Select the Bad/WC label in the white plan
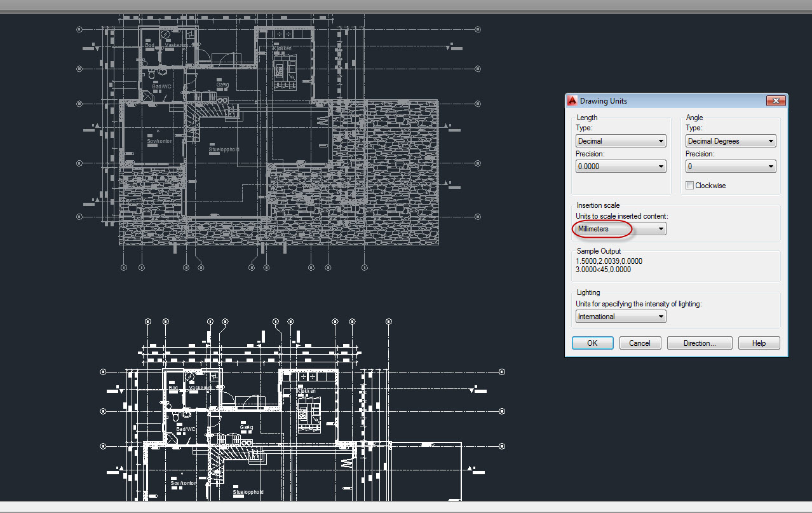Viewport: 812px width, 513px height. [186, 429]
